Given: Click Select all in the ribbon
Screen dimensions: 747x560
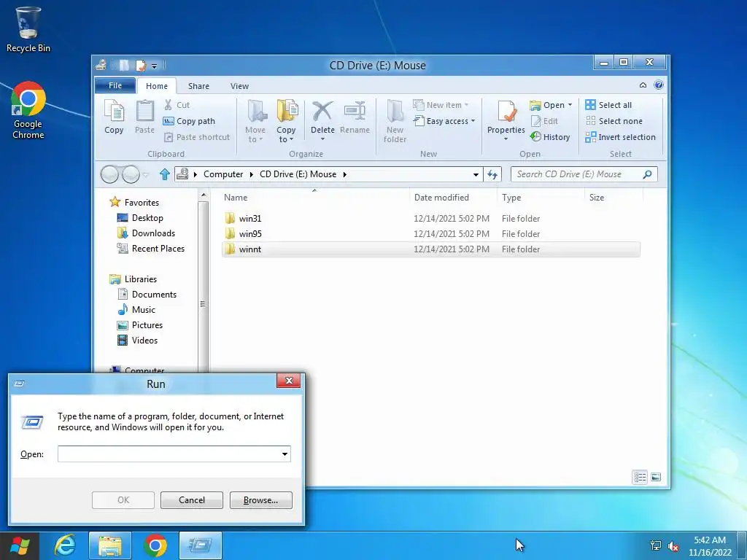Looking at the screenshot, I should tap(608, 105).
